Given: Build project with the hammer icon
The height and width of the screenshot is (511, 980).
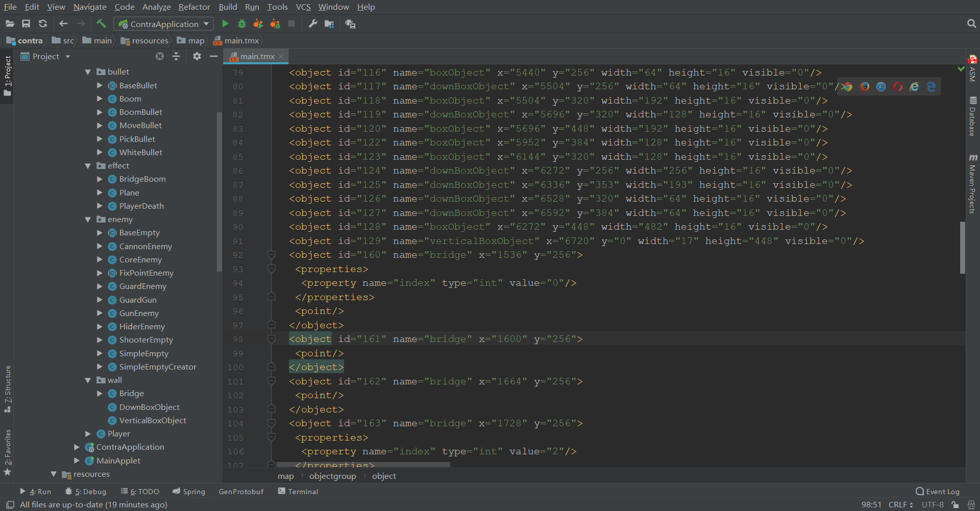Looking at the screenshot, I should click(x=101, y=23).
